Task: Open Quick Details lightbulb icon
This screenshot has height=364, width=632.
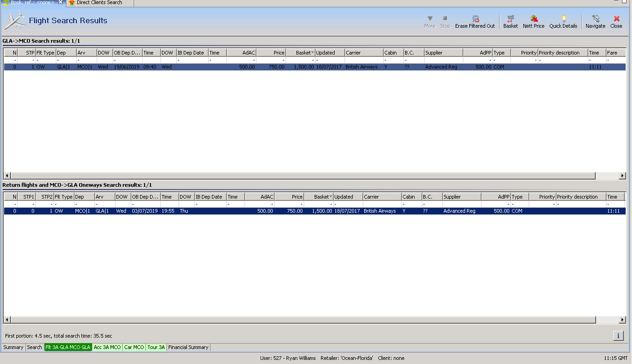Action: coord(563,22)
